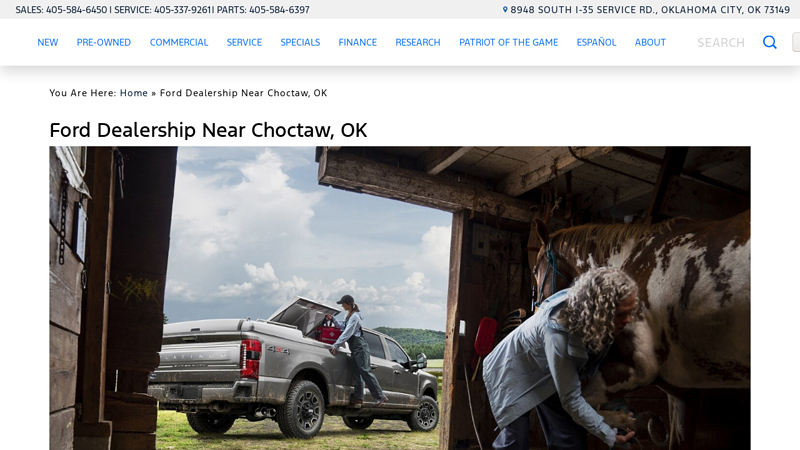
Task: Go to PATRIOT OF THE GAME page
Action: click(509, 42)
